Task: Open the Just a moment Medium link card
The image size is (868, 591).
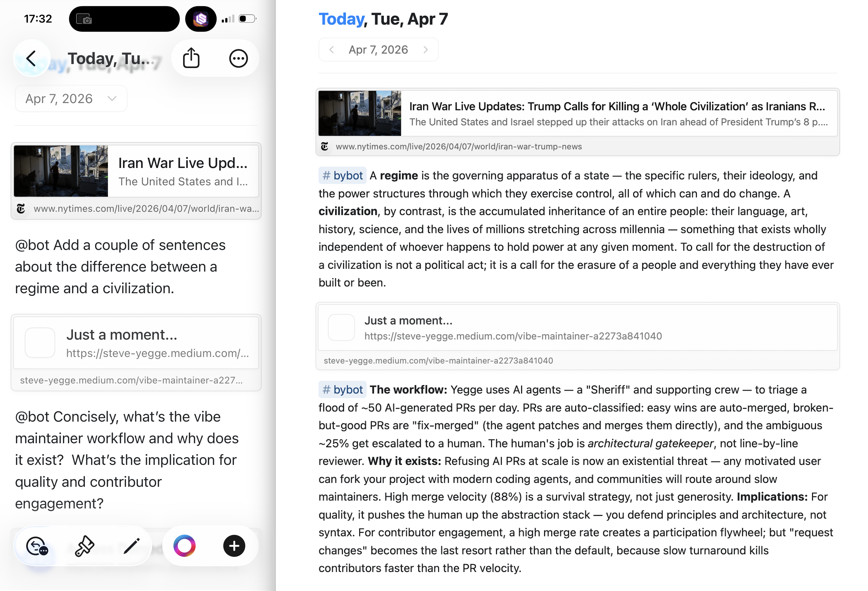Action: tap(577, 328)
